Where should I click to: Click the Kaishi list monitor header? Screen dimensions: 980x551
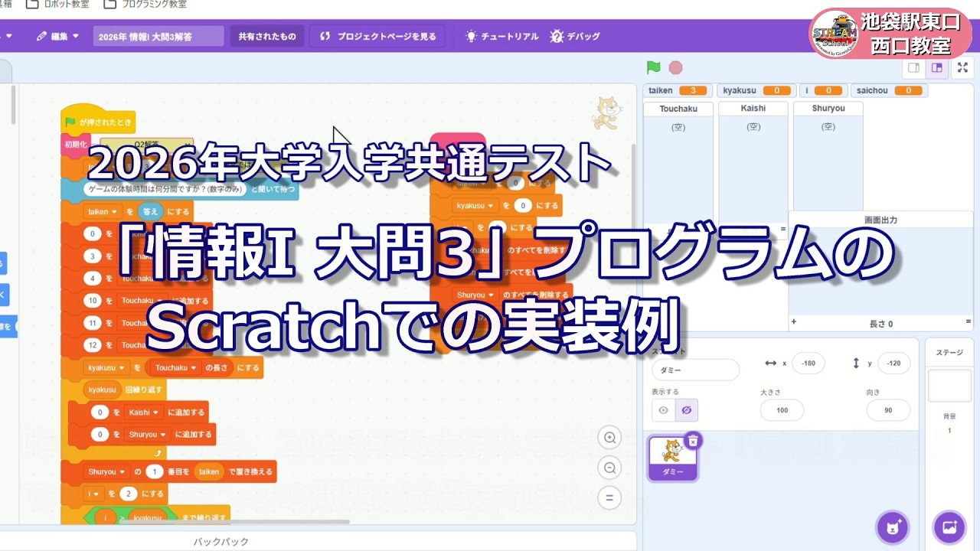tap(753, 109)
